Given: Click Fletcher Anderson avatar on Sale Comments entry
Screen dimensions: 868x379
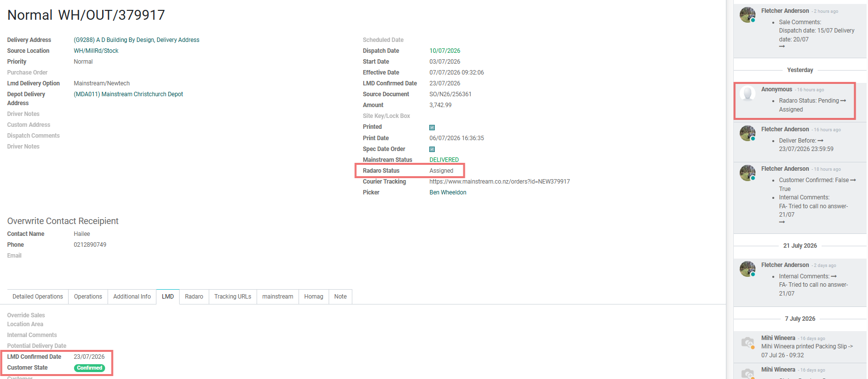Looking at the screenshot, I should tap(747, 15).
